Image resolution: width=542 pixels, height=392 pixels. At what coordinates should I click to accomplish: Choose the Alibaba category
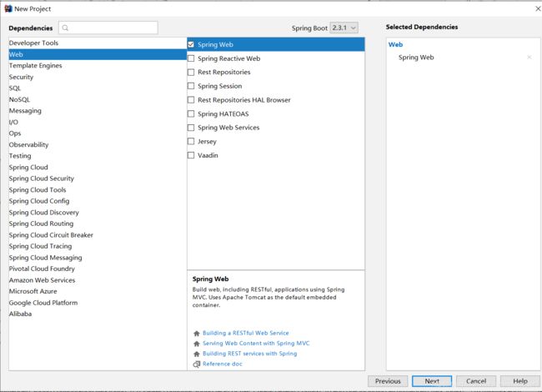20,314
